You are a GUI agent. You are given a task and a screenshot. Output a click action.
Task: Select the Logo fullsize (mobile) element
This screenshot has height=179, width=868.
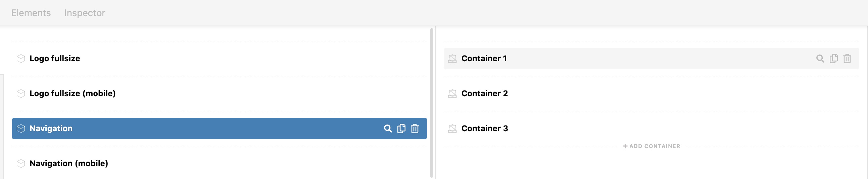(x=220, y=94)
